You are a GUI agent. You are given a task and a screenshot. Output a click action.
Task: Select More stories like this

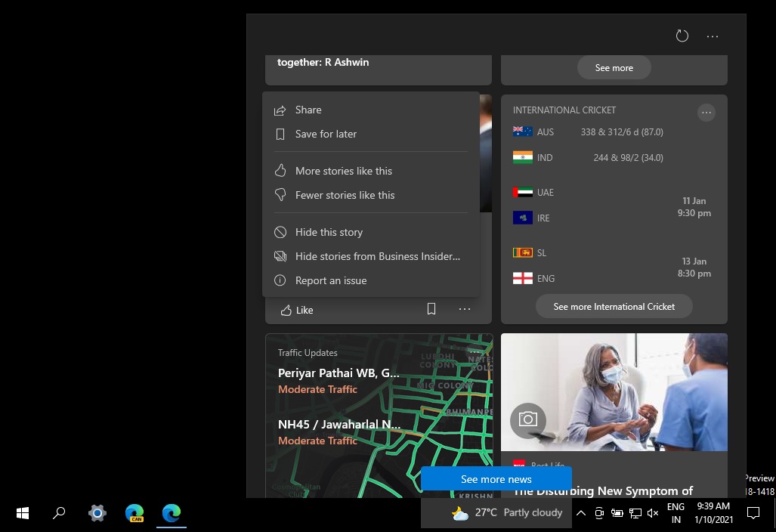pos(344,171)
